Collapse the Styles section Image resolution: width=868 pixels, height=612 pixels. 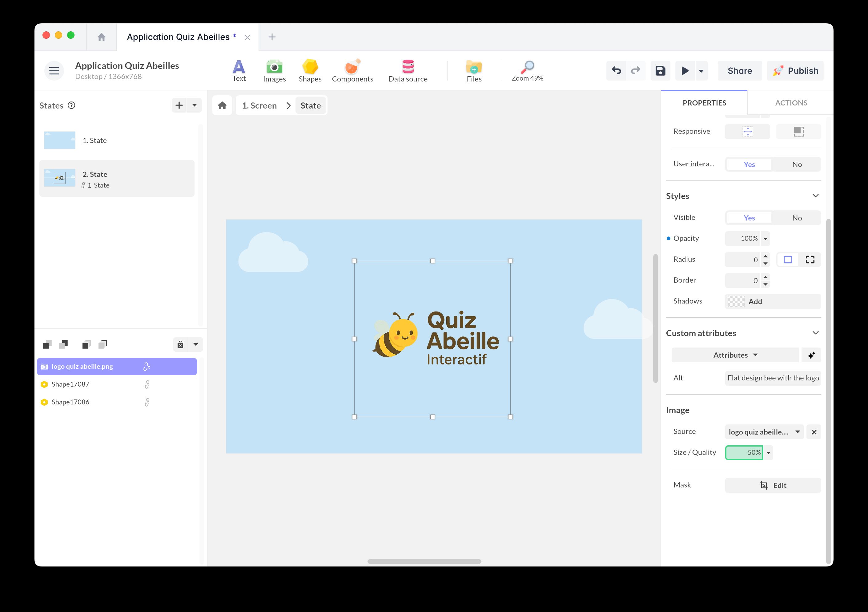[815, 196]
